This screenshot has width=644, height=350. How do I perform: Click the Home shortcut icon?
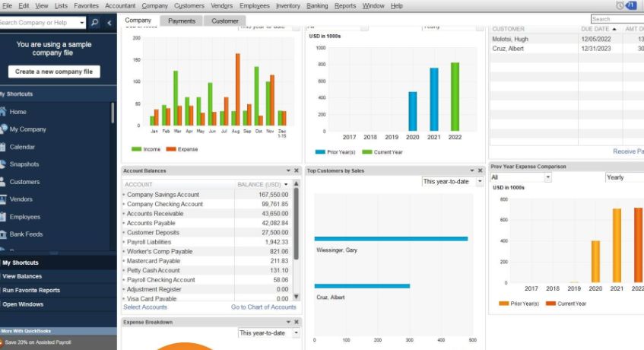click(3, 112)
